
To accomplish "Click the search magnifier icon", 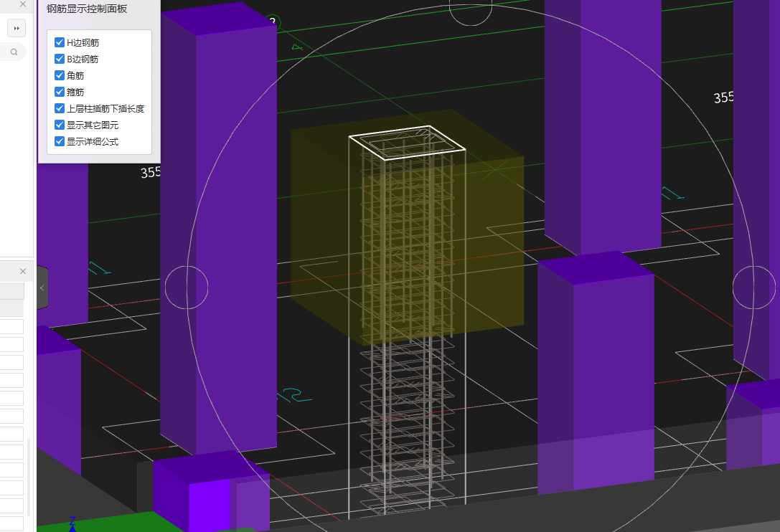I will pyautogui.click(x=14, y=52).
